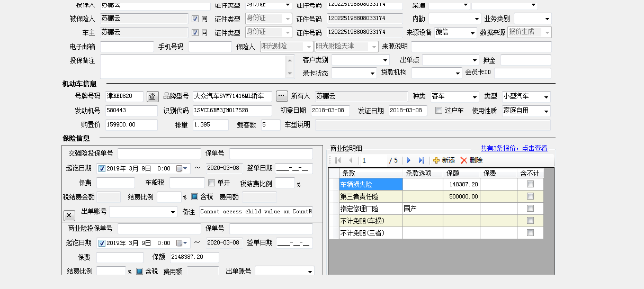Check 含不计 for 第三者责任险 row
The image size is (644, 289).
click(530, 196)
